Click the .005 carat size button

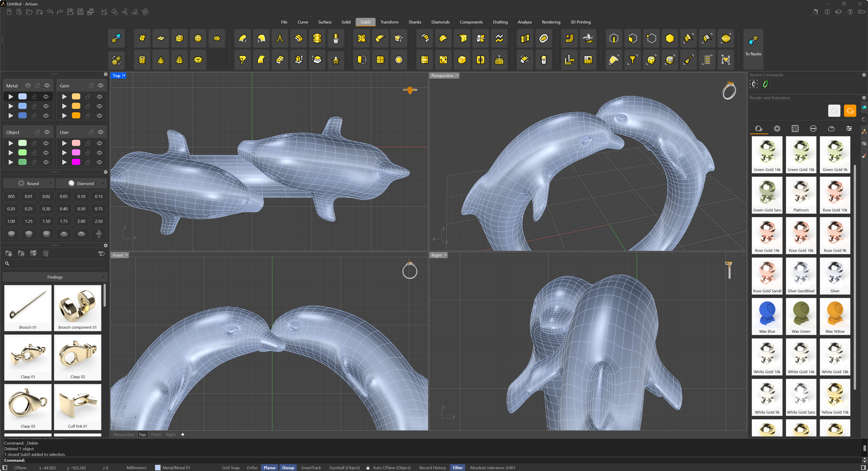[11, 196]
